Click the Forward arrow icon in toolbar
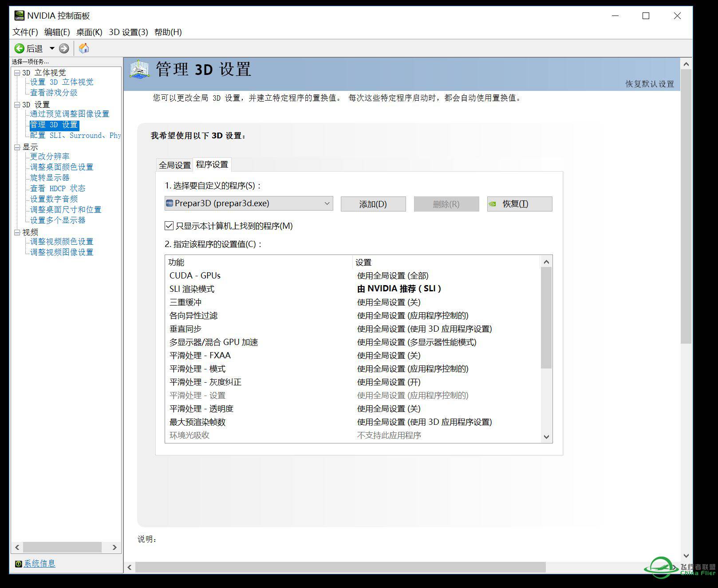718x588 pixels. (x=64, y=48)
